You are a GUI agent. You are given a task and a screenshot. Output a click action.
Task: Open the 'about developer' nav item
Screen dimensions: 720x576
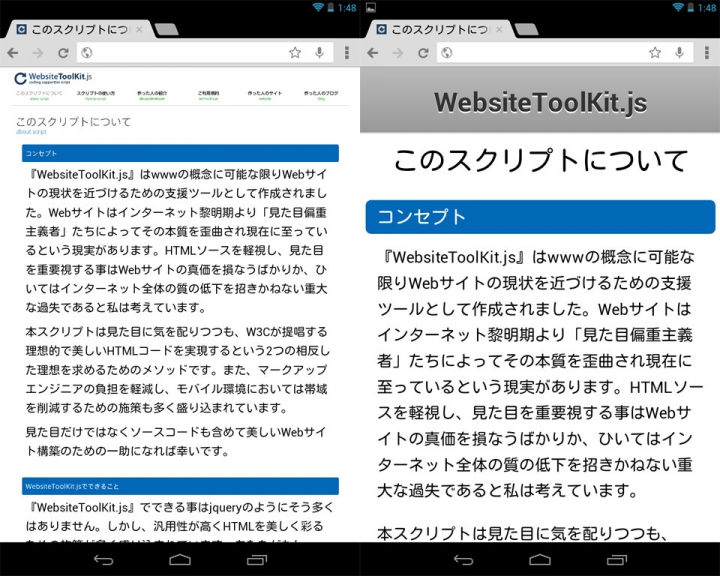pos(152,96)
